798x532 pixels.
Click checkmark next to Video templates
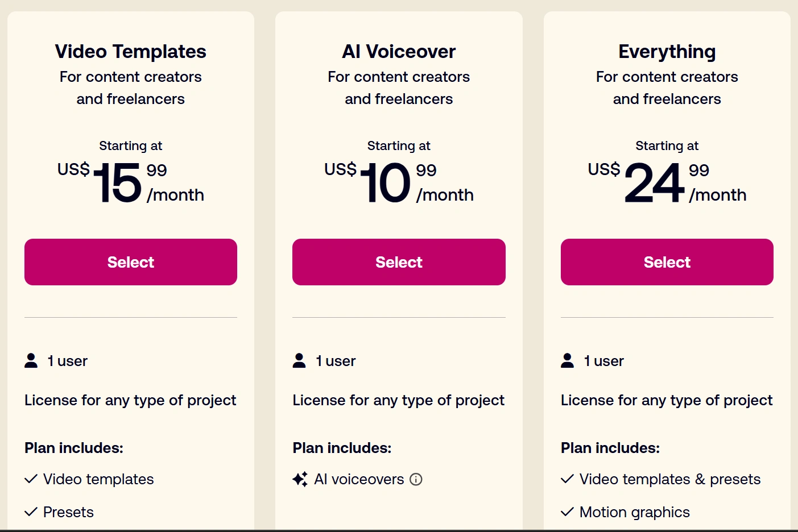coord(31,479)
